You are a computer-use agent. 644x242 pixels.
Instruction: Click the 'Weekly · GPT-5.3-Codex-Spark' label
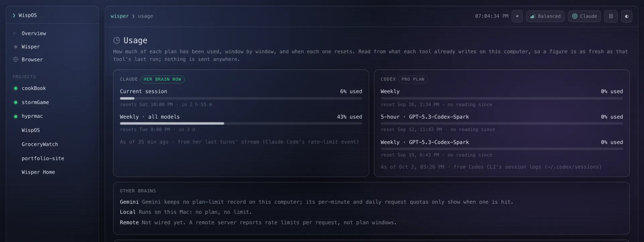click(425, 142)
